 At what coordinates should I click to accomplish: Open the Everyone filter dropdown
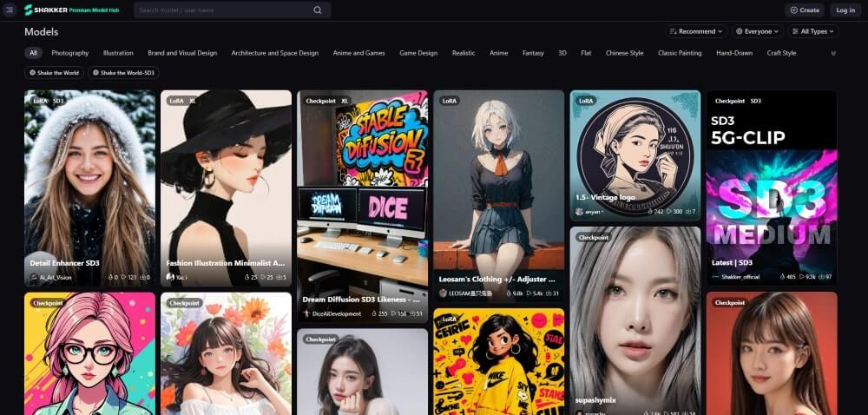(x=757, y=31)
